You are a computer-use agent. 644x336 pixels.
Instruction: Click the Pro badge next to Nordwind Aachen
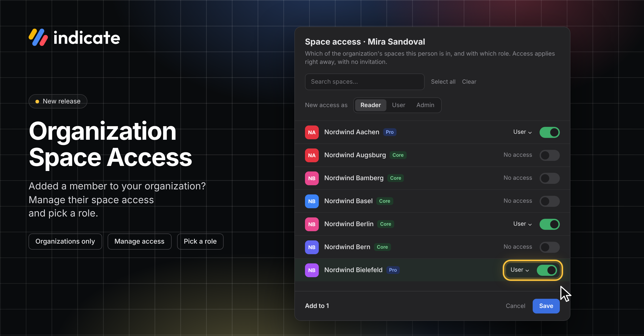389,132
